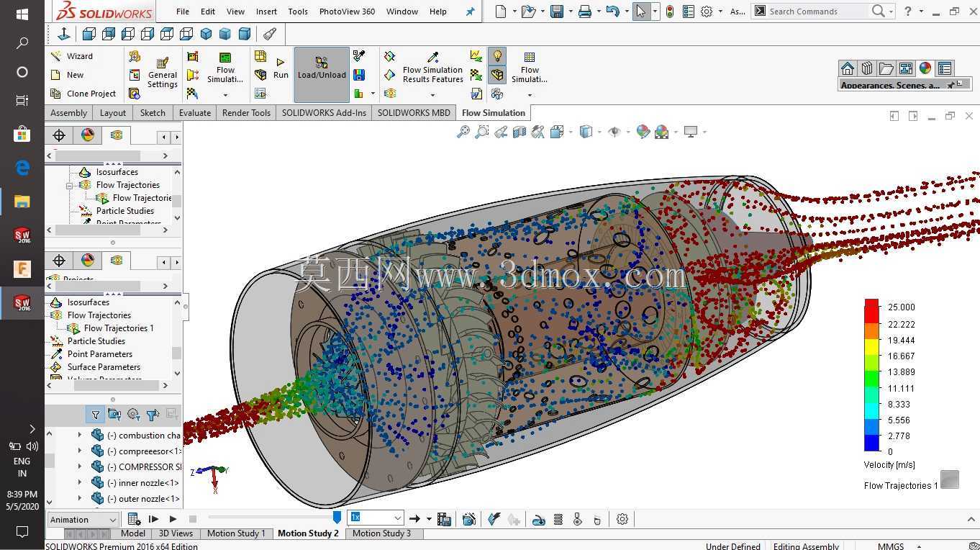Click the Play animation button
980x550 pixels.
click(173, 519)
